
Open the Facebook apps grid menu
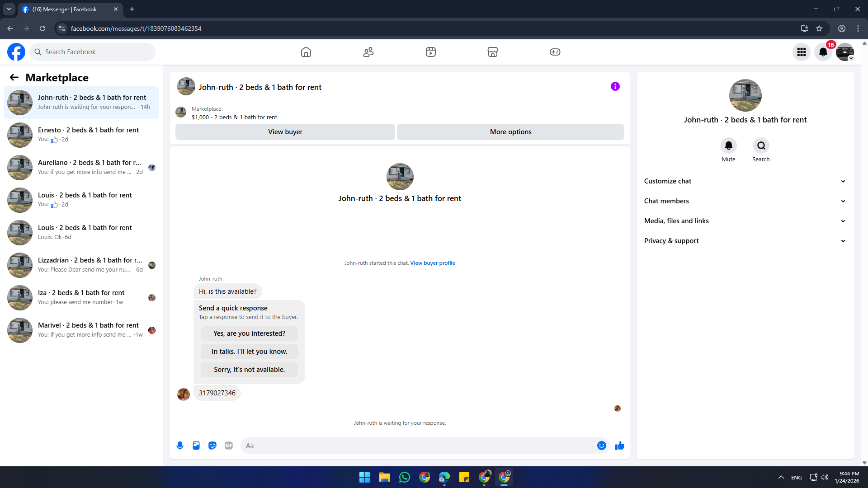[x=802, y=52]
